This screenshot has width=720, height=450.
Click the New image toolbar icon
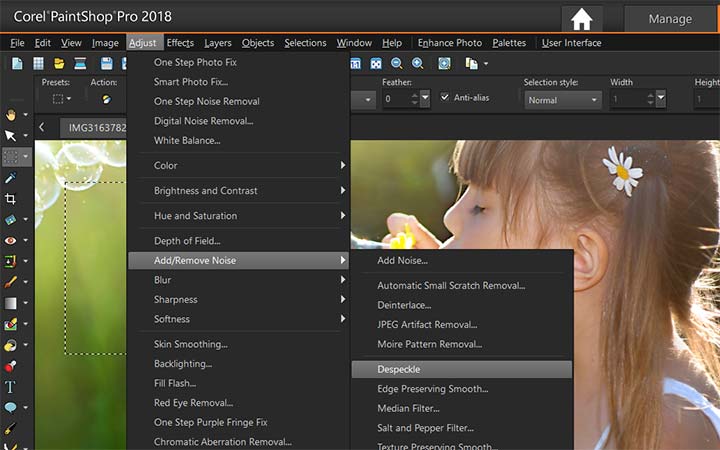(x=17, y=63)
